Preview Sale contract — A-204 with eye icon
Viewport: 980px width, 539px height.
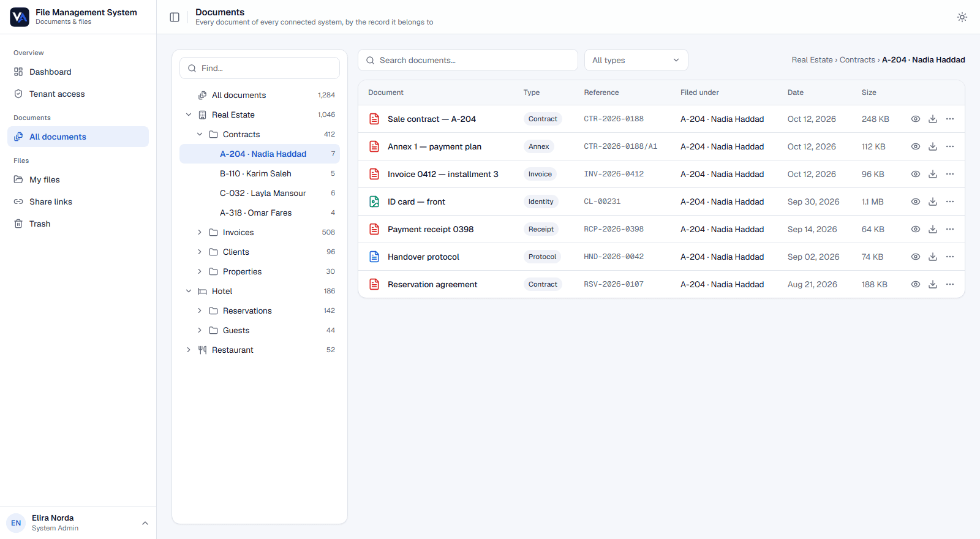coord(916,119)
